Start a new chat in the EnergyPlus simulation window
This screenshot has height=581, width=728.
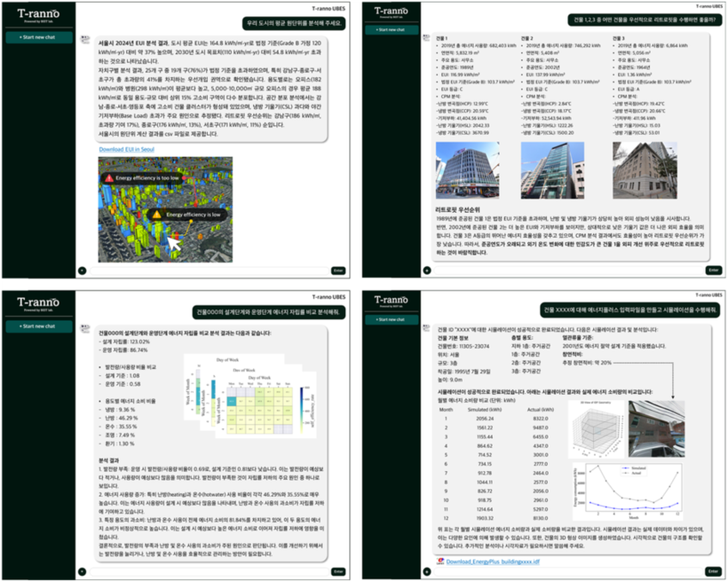pyautogui.click(x=391, y=320)
